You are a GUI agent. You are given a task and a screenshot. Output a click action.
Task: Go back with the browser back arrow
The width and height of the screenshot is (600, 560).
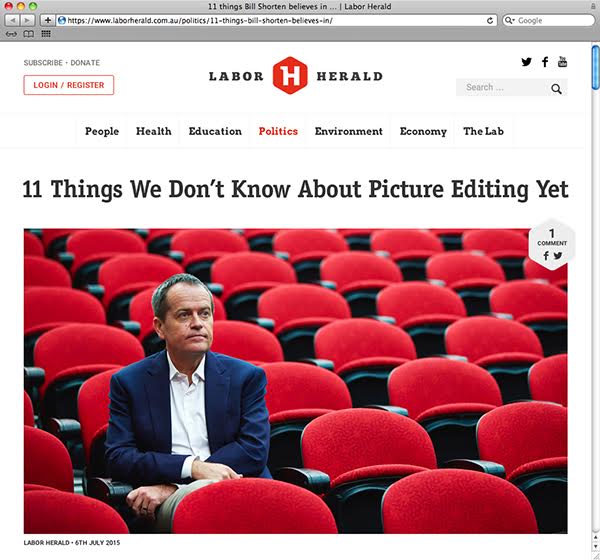(x=12, y=20)
